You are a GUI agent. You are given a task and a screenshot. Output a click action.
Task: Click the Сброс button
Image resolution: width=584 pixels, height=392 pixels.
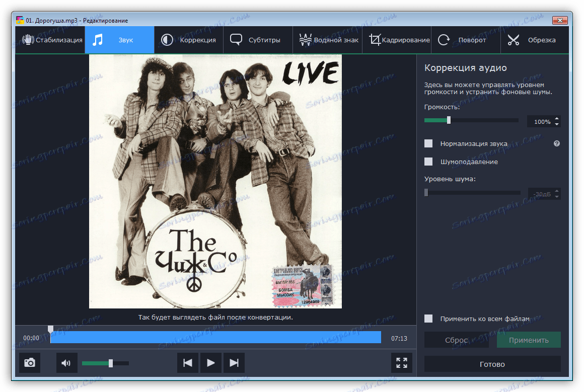456,339
